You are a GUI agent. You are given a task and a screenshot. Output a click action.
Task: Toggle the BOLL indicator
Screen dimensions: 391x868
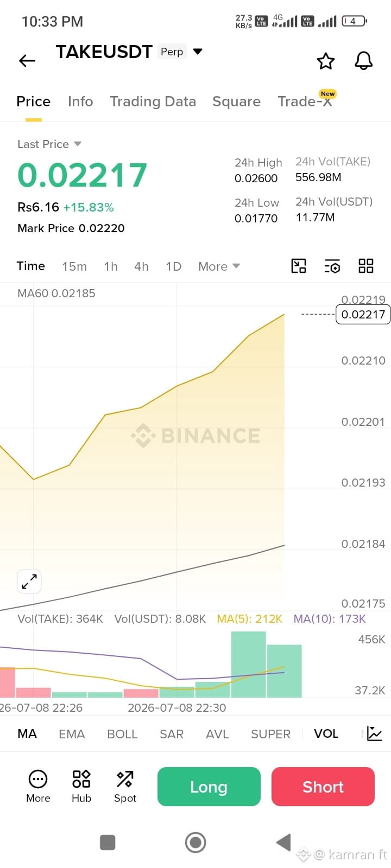[x=122, y=733]
